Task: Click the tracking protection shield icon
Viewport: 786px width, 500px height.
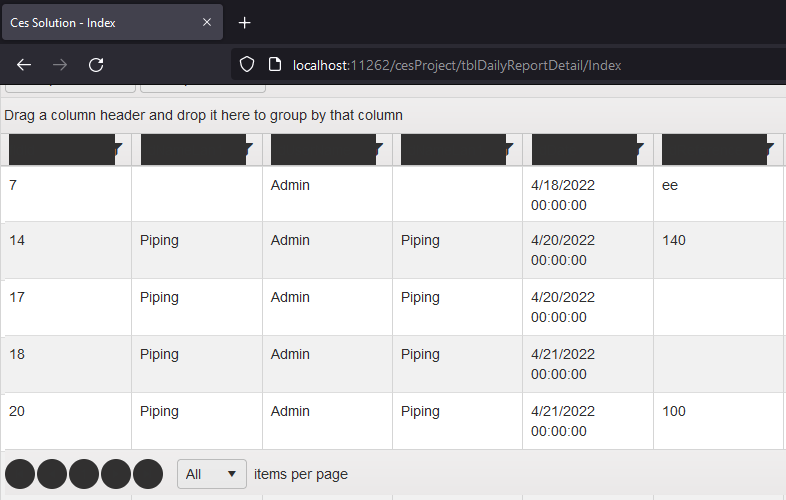Action: click(246, 65)
